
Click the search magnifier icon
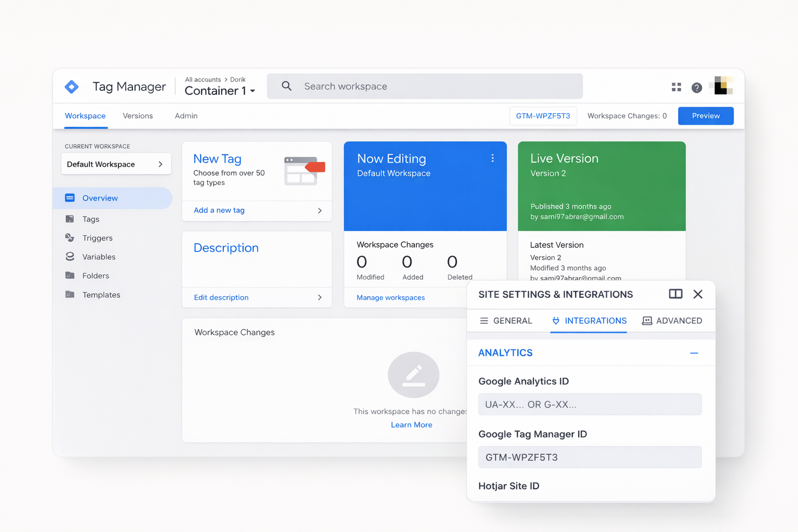point(286,86)
